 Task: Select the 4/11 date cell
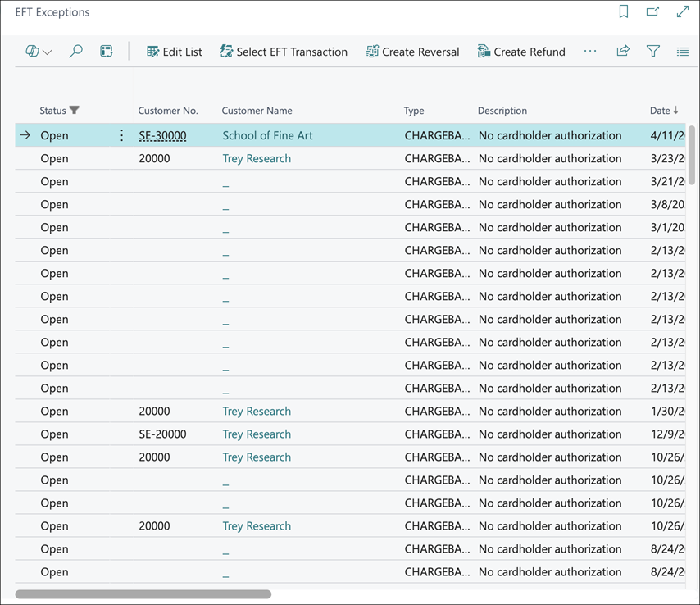point(667,136)
